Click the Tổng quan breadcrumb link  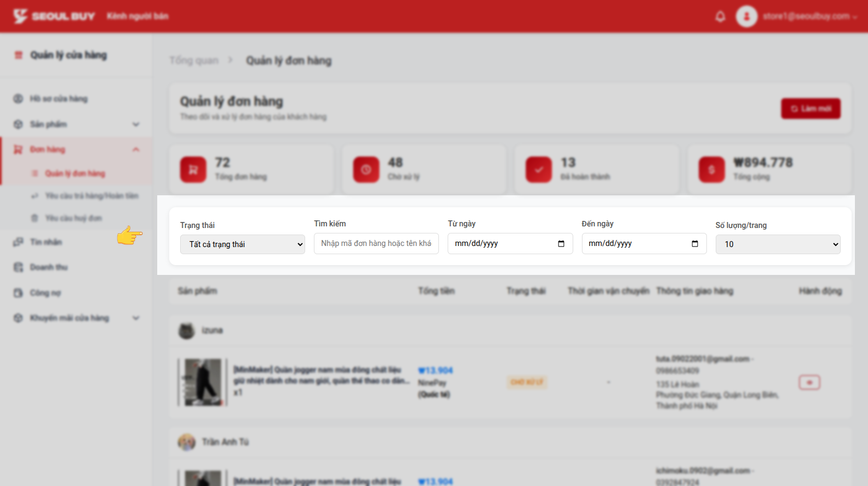(194, 61)
